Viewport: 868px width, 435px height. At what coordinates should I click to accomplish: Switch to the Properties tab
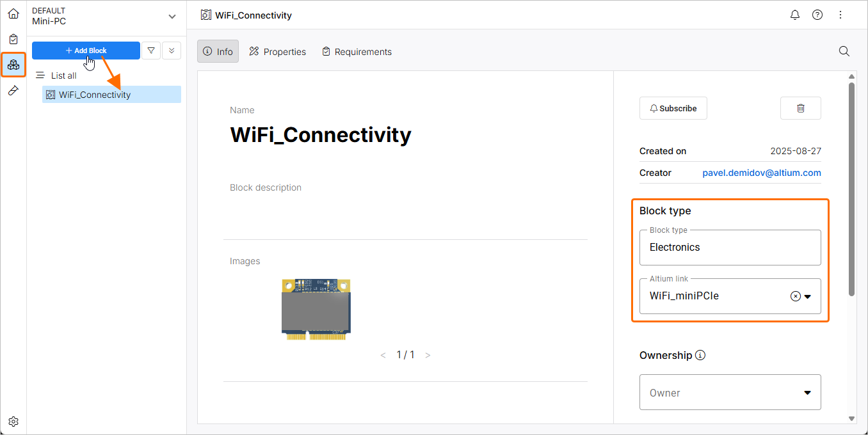coord(278,52)
